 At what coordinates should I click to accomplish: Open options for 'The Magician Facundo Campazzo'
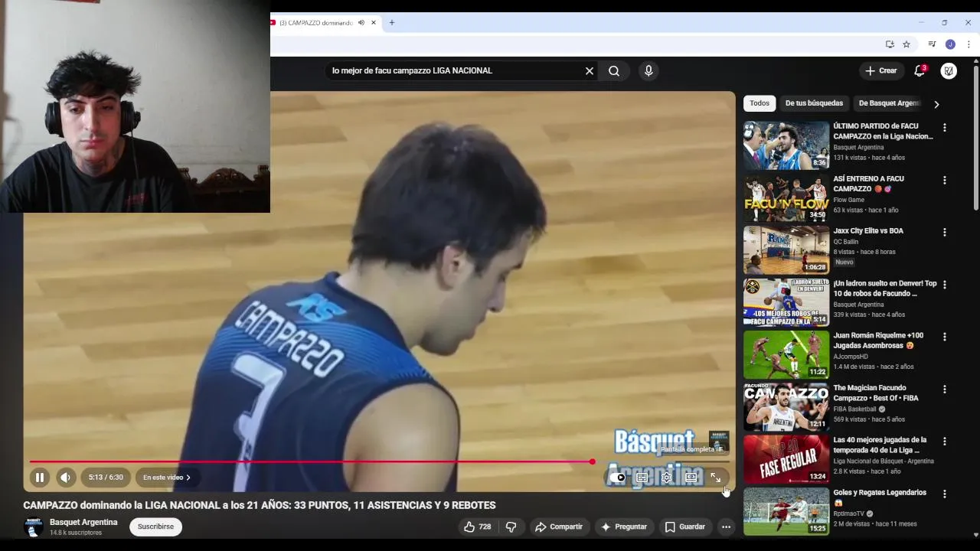(944, 389)
